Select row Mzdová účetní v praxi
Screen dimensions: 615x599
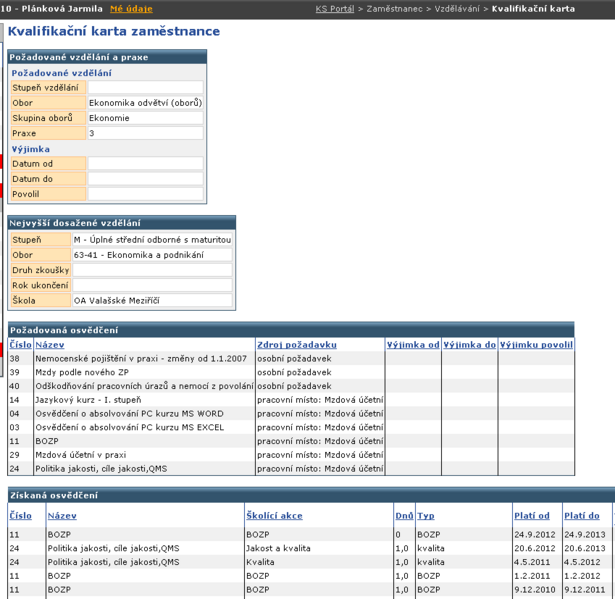pos(291,455)
